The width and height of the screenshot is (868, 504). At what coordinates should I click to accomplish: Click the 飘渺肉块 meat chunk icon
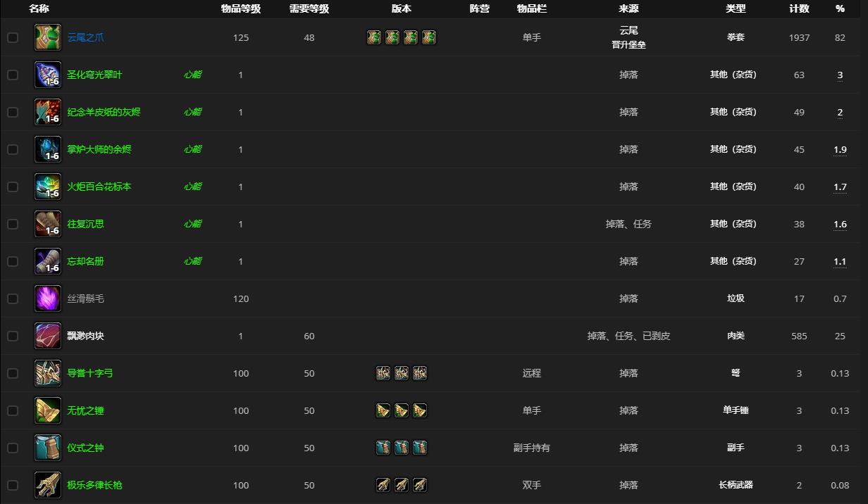click(x=47, y=336)
